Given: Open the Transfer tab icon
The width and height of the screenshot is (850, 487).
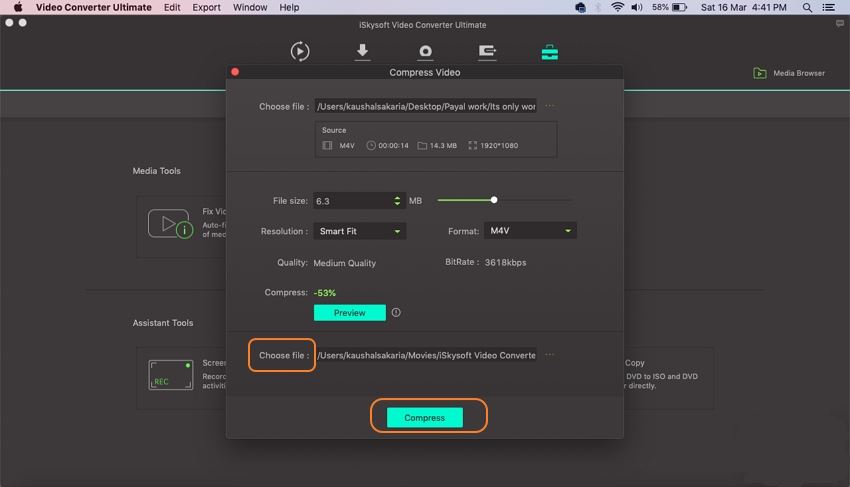Looking at the screenshot, I should point(487,52).
